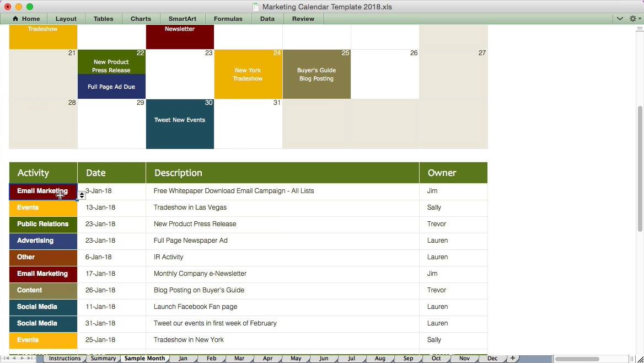Click the split-view handle atop the vertical scrollbar
The image size is (644, 363).
[x=640, y=29]
